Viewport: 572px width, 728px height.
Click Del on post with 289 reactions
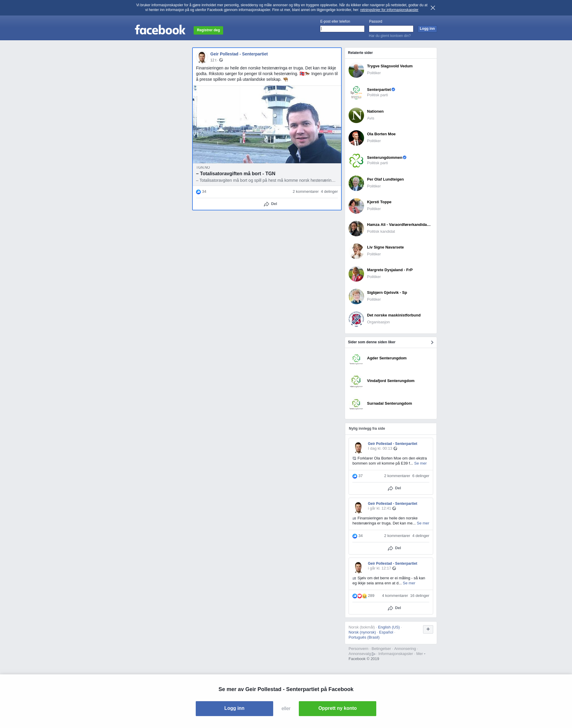394,608
